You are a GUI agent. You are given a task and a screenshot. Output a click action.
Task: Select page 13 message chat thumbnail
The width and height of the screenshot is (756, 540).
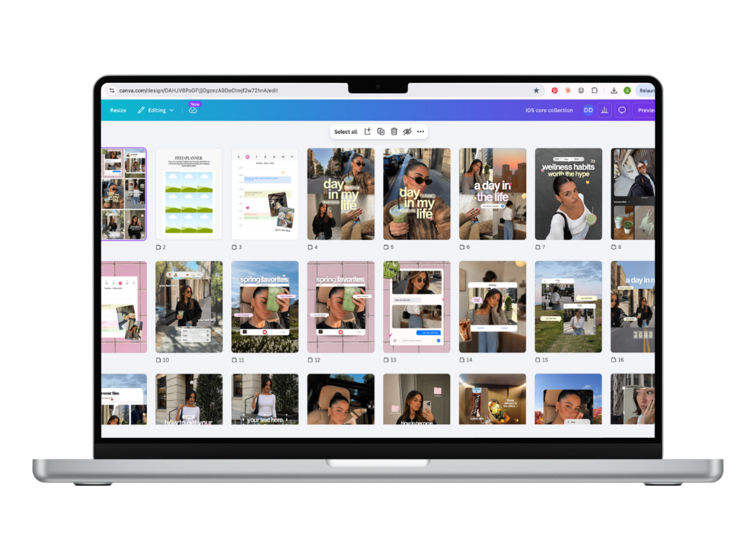click(x=417, y=307)
